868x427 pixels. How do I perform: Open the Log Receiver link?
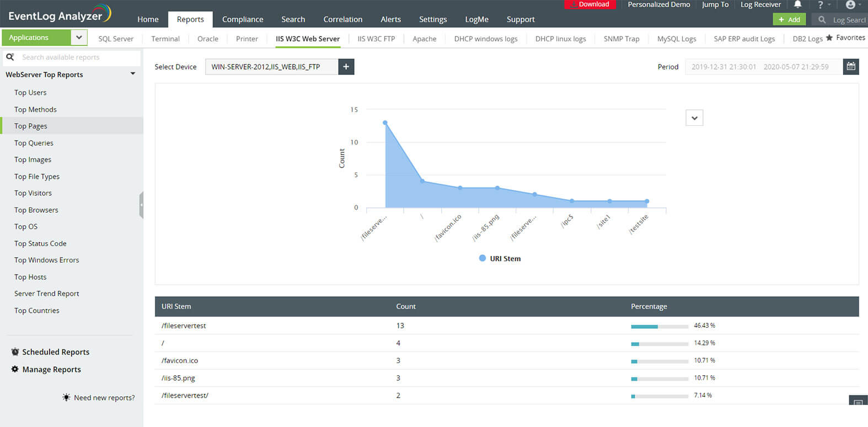[761, 4]
